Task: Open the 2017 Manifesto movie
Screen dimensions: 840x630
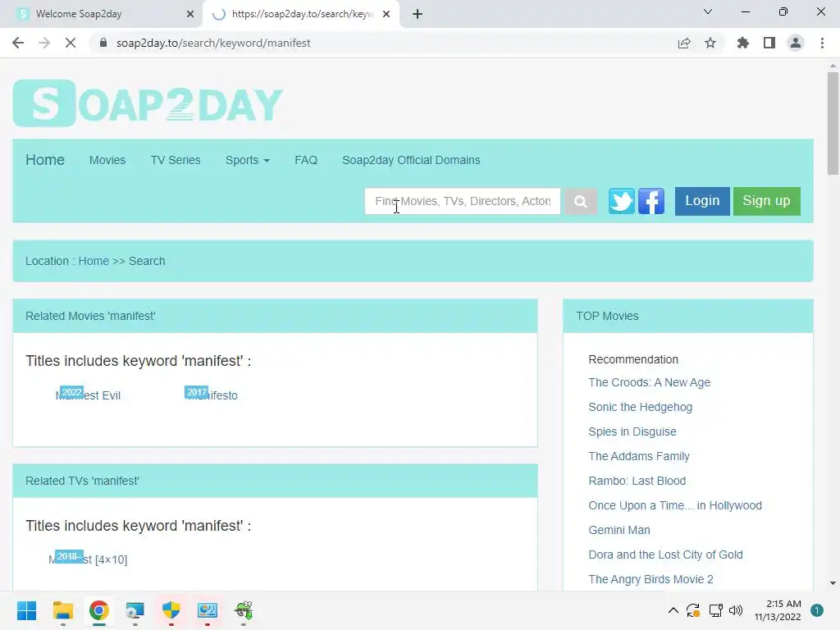Action: (211, 395)
